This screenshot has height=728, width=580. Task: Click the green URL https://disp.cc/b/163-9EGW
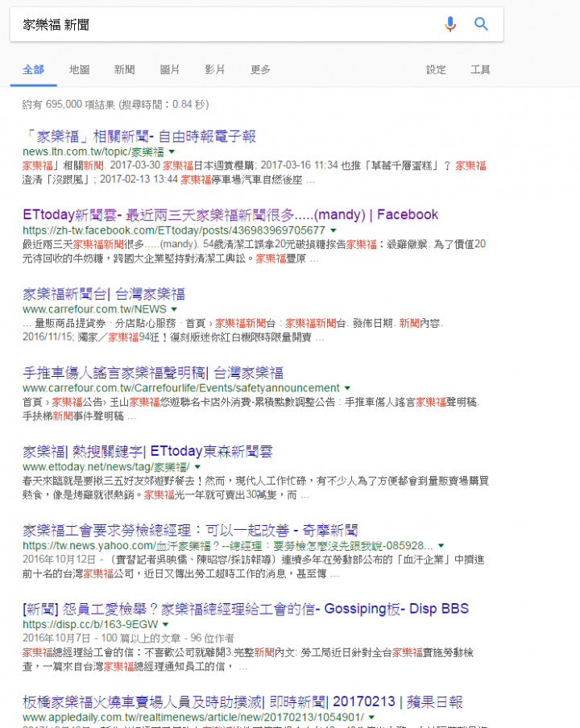(x=90, y=624)
